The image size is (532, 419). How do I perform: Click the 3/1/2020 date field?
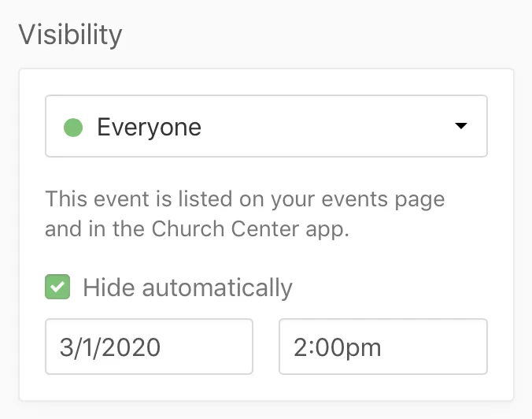tap(149, 347)
